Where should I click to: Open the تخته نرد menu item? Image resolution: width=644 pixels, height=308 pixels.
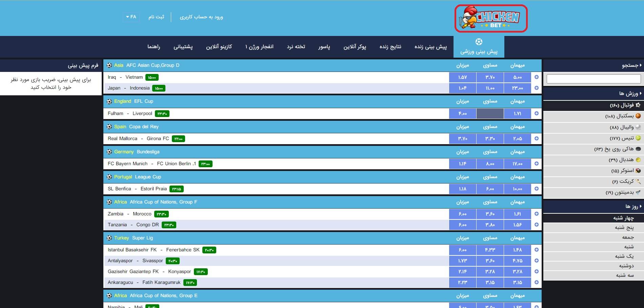296,47
